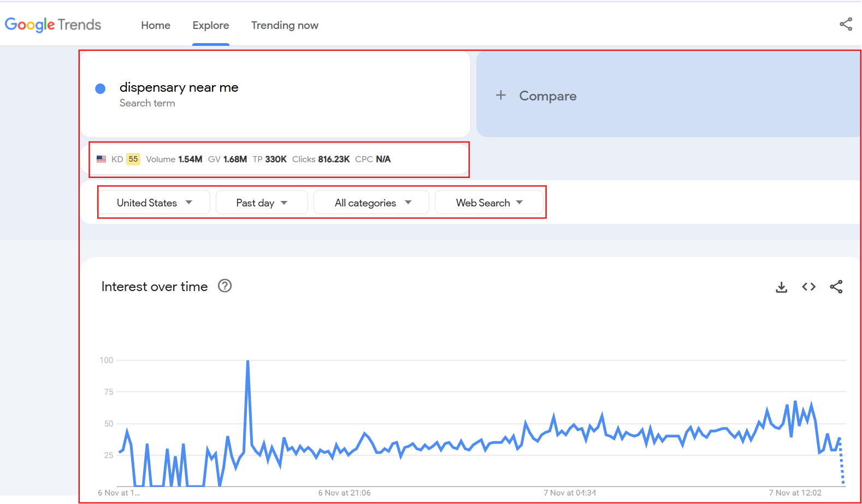The width and height of the screenshot is (862, 504).
Task: Click the Clicks 816.23K metric
Action: [321, 159]
